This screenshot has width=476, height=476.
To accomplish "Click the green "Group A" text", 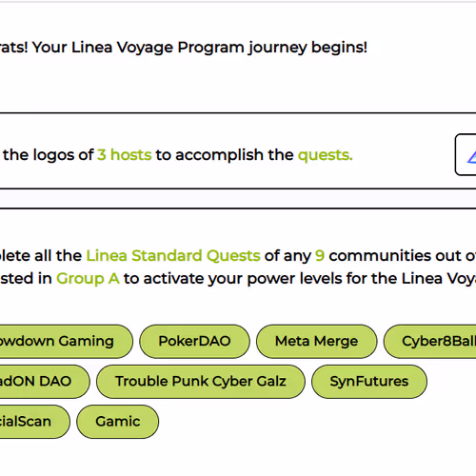I will pyautogui.click(x=88, y=279).
